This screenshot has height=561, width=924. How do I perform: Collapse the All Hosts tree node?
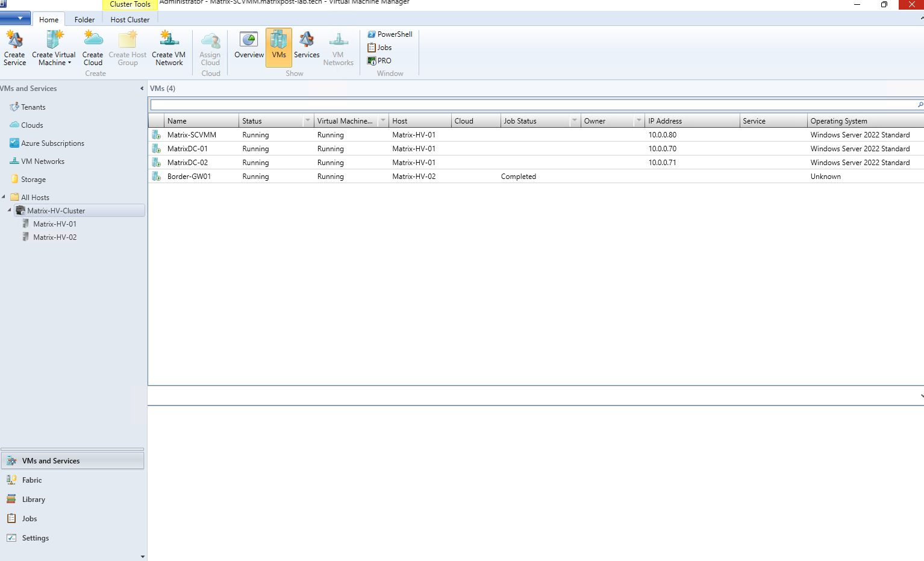(4, 197)
